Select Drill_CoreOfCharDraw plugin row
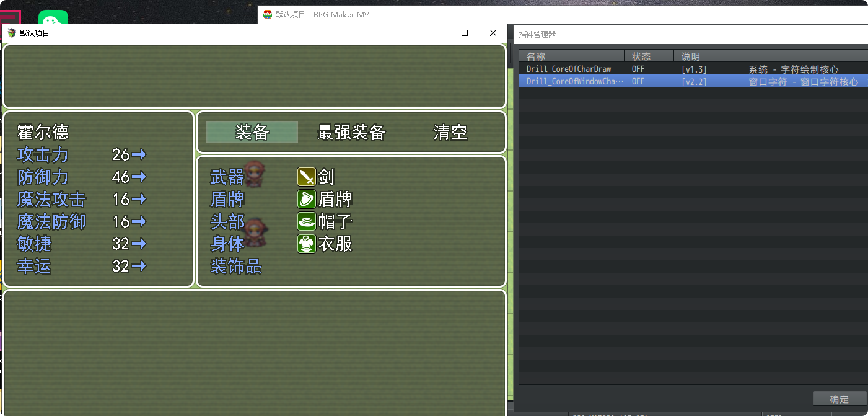 (x=693, y=69)
